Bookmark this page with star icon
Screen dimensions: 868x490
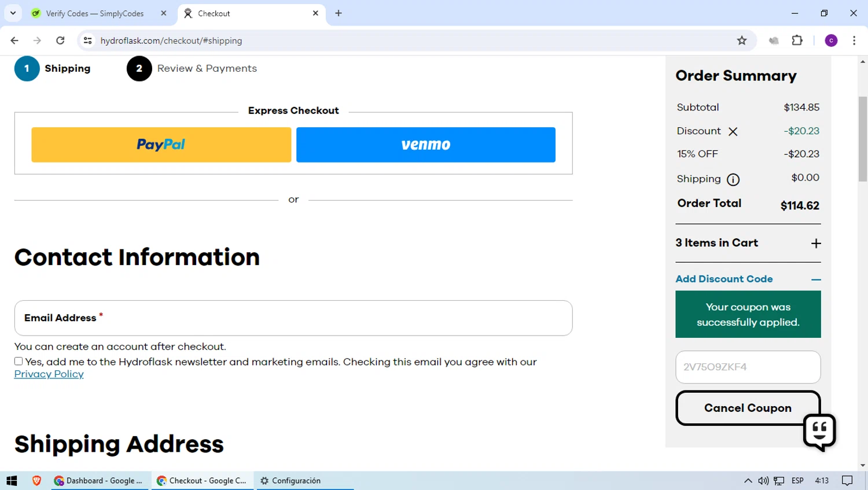point(742,40)
